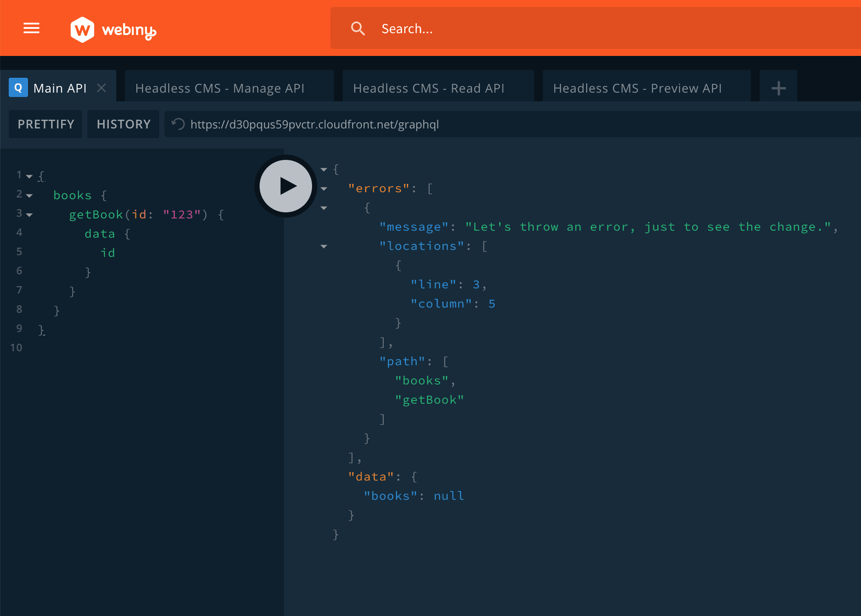
Task: Switch to the Headless CMS - Manage API tab
Action: tap(220, 88)
